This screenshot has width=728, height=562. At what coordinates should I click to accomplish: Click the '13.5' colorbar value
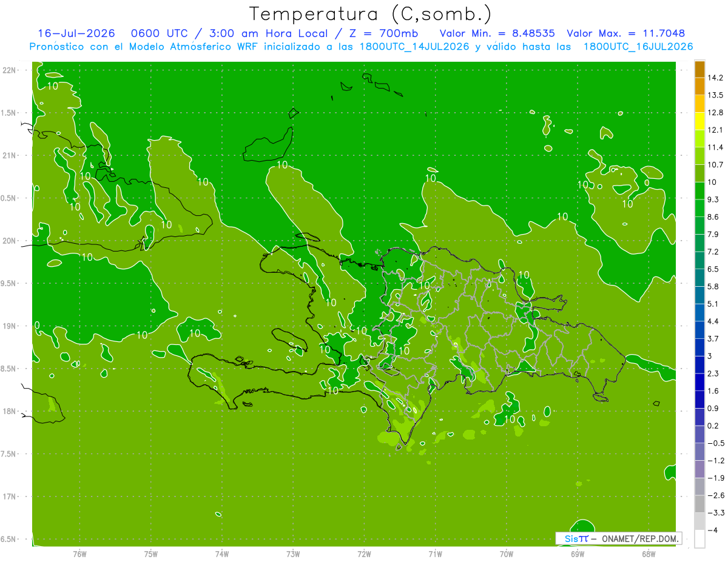pyautogui.click(x=716, y=95)
